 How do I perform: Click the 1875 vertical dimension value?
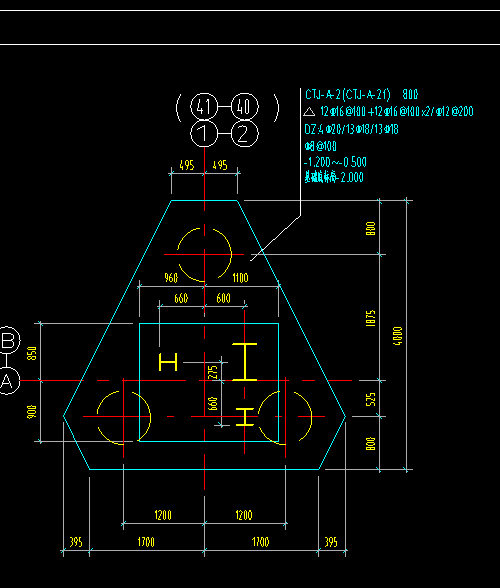pyautogui.click(x=370, y=318)
